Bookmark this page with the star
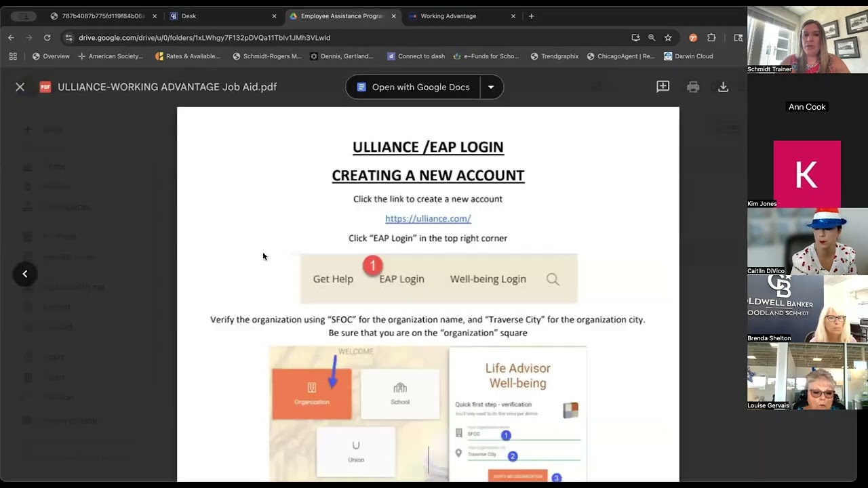868x488 pixels. coord(668,37)
